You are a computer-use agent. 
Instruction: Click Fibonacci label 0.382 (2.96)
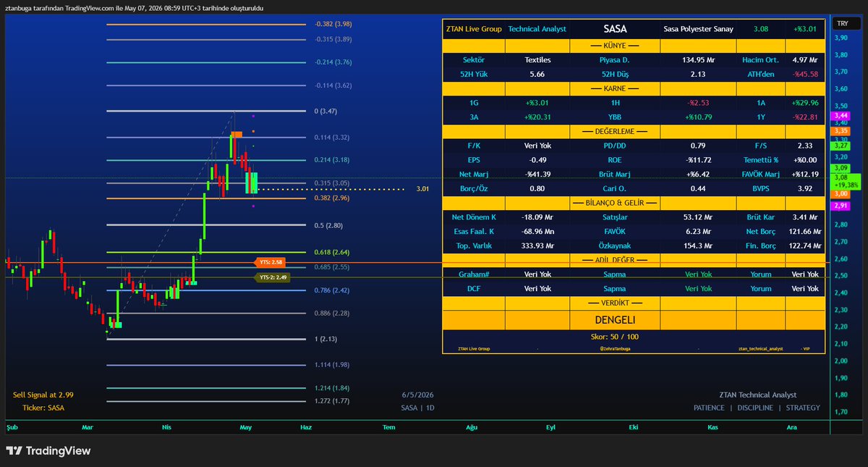pyautogui.click(x=332, y=197)
